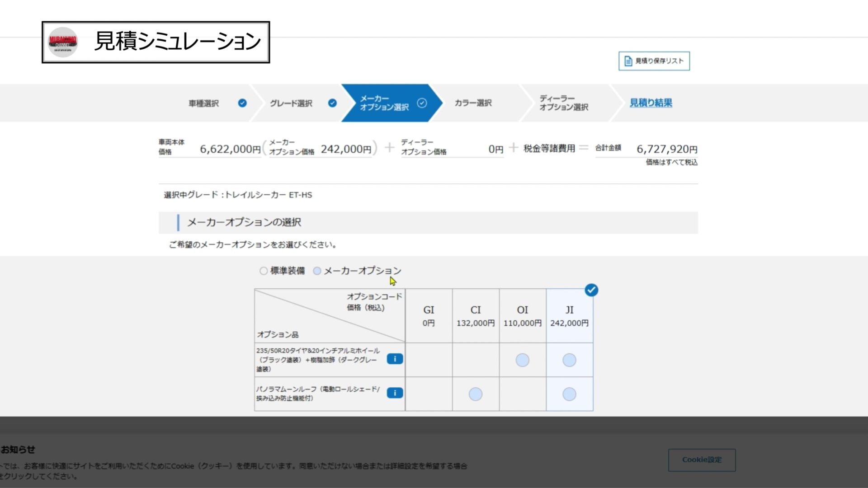This screenshot has width=868, height=488.
Task: Click checkmark icon on 車種選択 step
Action: (x=242, y=103)
